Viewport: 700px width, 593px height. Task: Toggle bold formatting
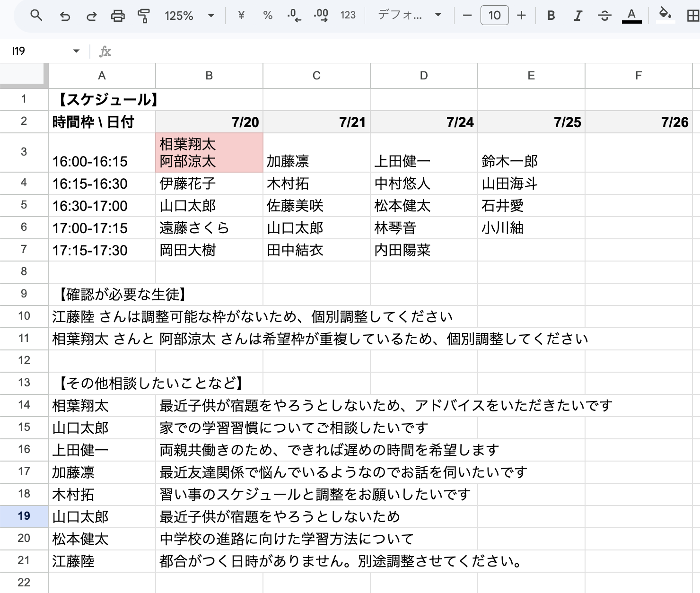click(551, 16)
